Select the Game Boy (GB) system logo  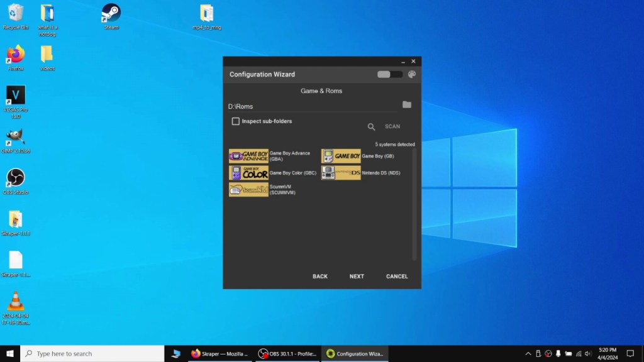click(x=341, y=156)
